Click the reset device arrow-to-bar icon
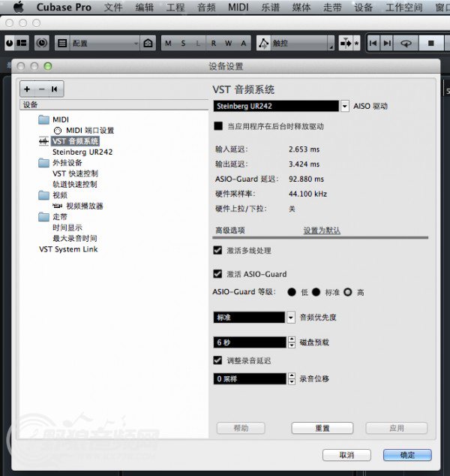The height and width of the screenshot is (476, 450). tap(55, 89)
